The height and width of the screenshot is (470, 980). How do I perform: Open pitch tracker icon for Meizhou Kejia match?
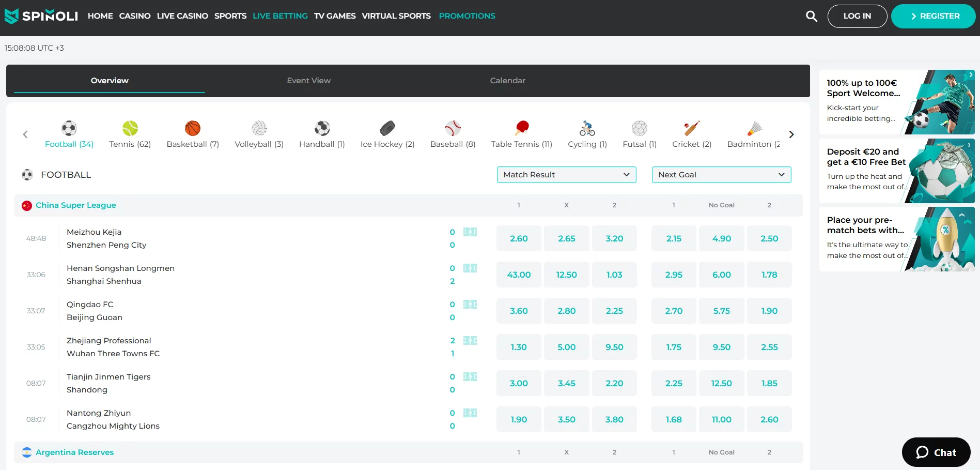[470, 232]
